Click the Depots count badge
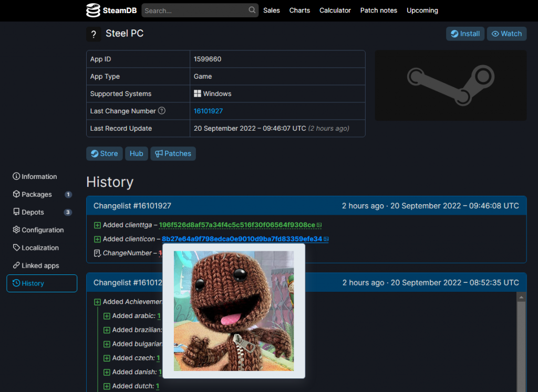Viewport: 538px width, 392px height. coord(68,212)
